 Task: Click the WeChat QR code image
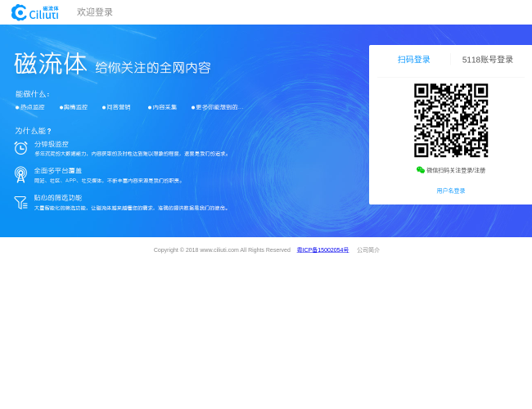pos(451,120)
